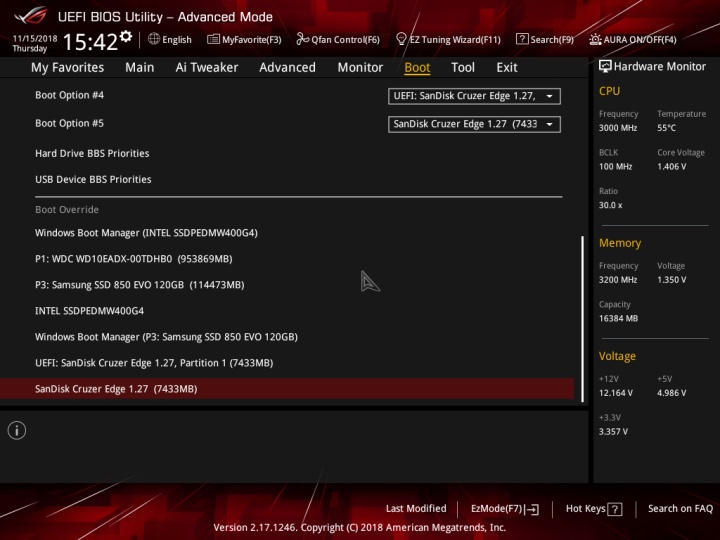Image resolution: width=720 pixels, height=540 pixels.
Task: Click the info circle icon
Action: click(x=17, y=430)
